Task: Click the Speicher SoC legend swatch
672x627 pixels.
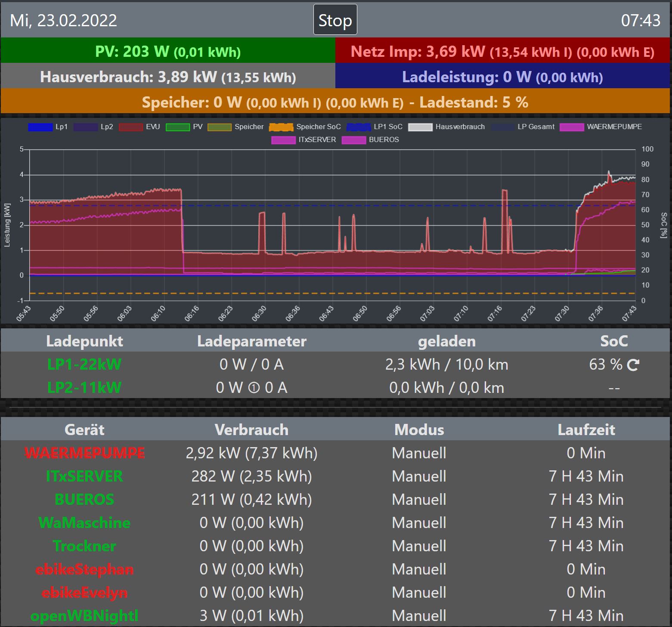Action: click(281, 127)
